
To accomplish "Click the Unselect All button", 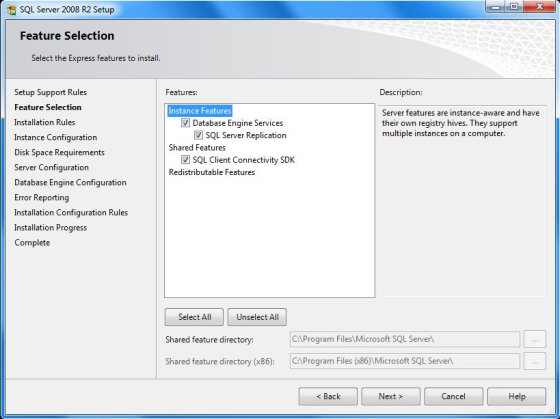I will [257, 317].
